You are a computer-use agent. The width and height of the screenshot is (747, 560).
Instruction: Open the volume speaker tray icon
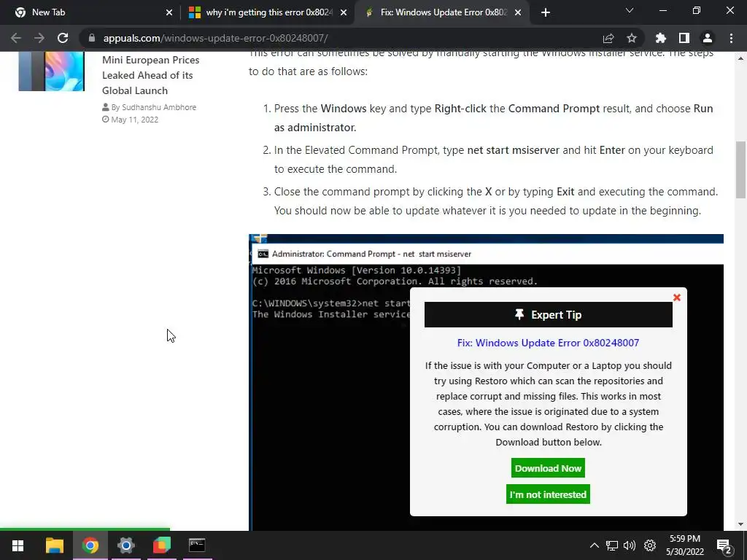tap(630, 545)
